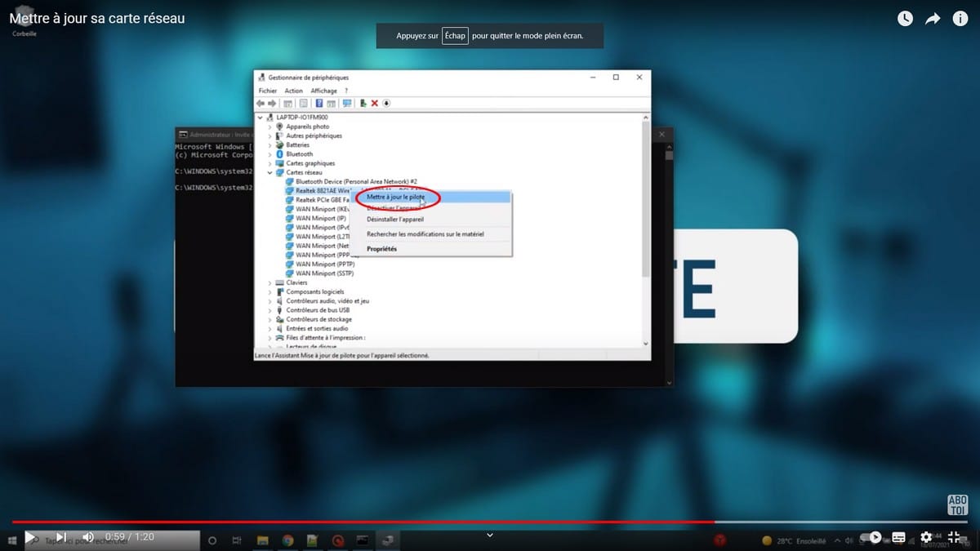Seek on the red video progress bar
This screenshot has width=980, height=551.
490,522
